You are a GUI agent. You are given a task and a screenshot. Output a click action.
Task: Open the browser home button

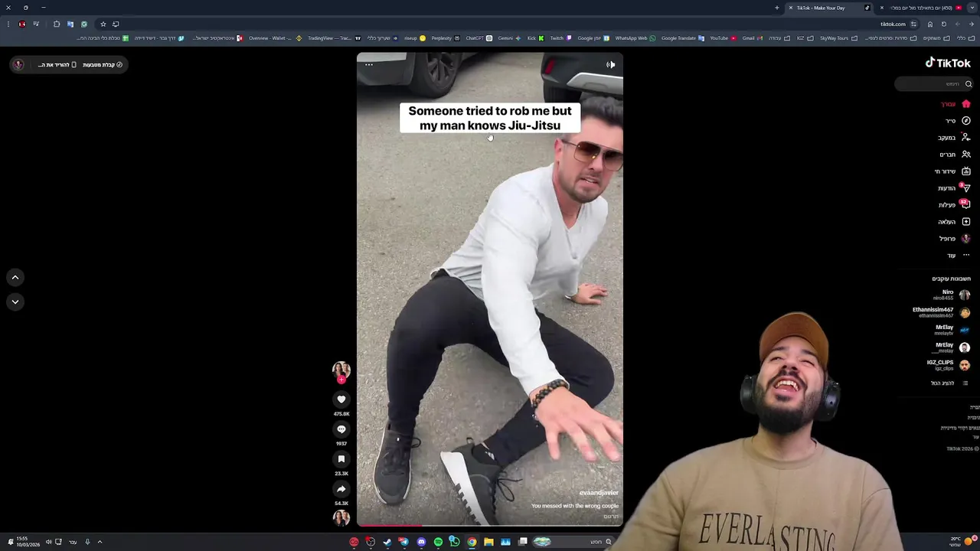(930, 24)
